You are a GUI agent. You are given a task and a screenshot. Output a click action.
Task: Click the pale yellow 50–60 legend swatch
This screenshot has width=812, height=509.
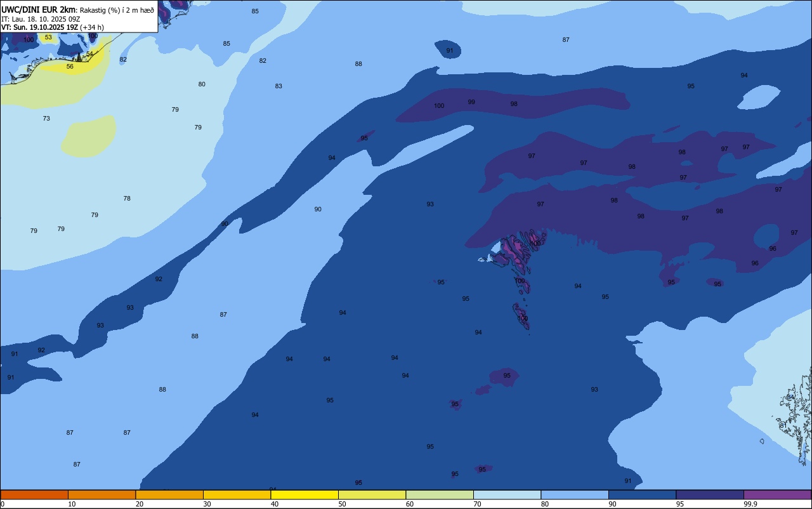click(x=372, y=494)
